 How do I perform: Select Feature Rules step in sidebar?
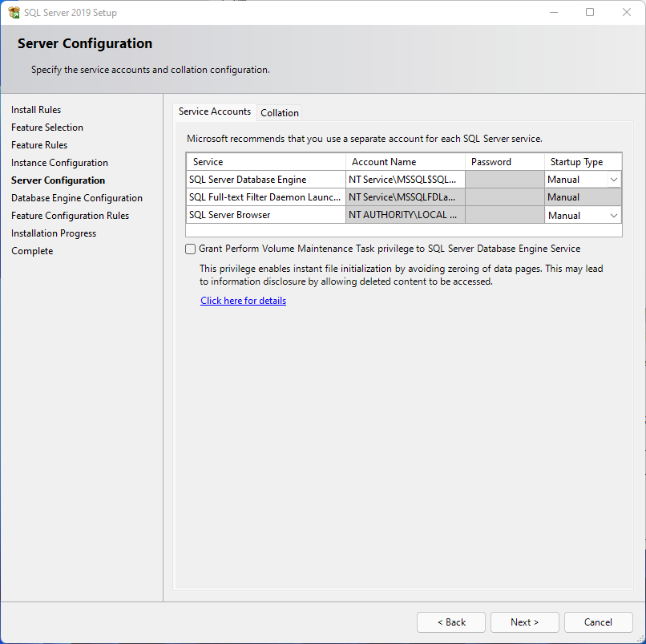39,145
